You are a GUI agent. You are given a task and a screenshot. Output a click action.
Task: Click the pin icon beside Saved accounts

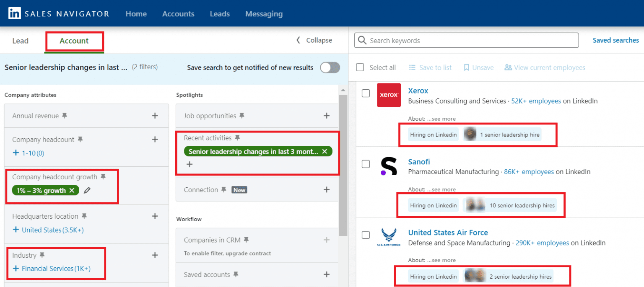[236, 274]
